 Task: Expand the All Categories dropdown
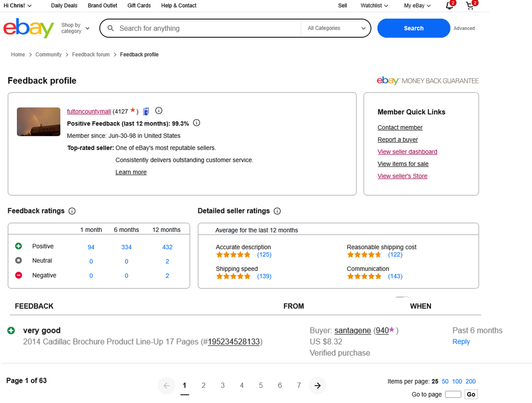(x=336, y=28)
